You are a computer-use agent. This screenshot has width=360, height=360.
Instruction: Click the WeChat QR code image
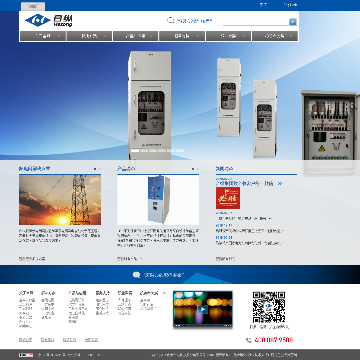tap(269, 307)
